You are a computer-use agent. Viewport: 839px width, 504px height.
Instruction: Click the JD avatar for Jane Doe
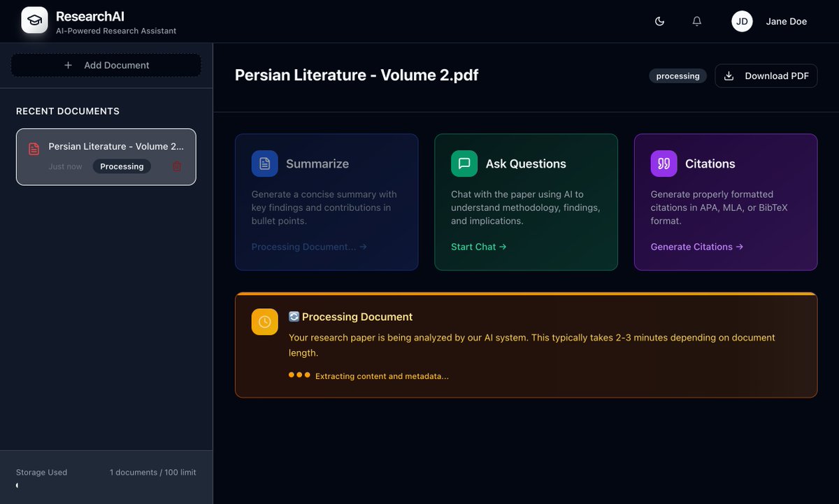click(x=742, y=21)
